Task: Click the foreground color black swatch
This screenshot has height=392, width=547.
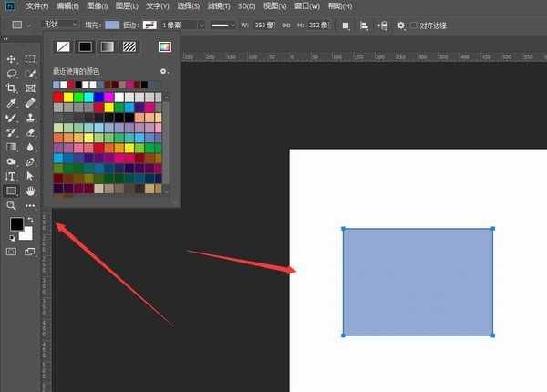Action: 15,224
